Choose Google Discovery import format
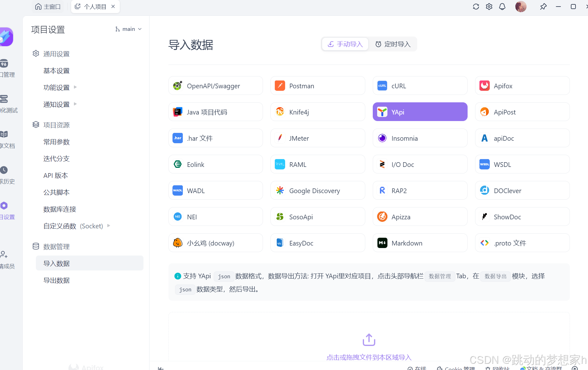This screenshot has width=588, height=370. pos(318,191)
